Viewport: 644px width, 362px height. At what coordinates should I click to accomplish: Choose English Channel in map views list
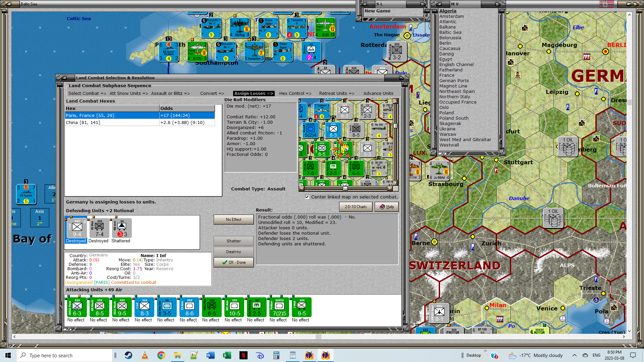[x=456, y=65]
